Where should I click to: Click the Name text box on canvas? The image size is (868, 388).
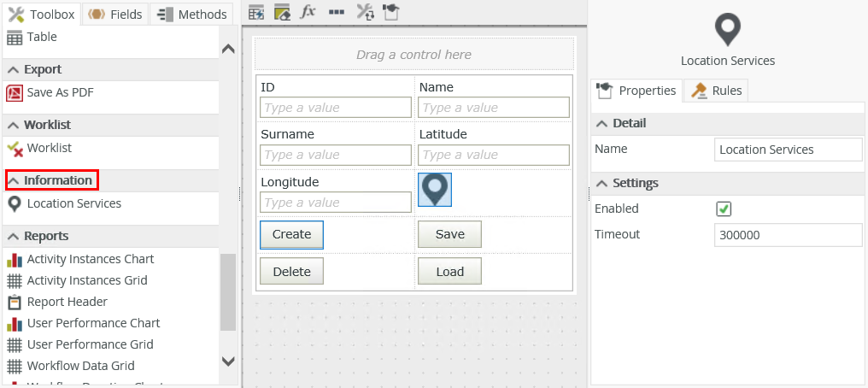point(493,108)
